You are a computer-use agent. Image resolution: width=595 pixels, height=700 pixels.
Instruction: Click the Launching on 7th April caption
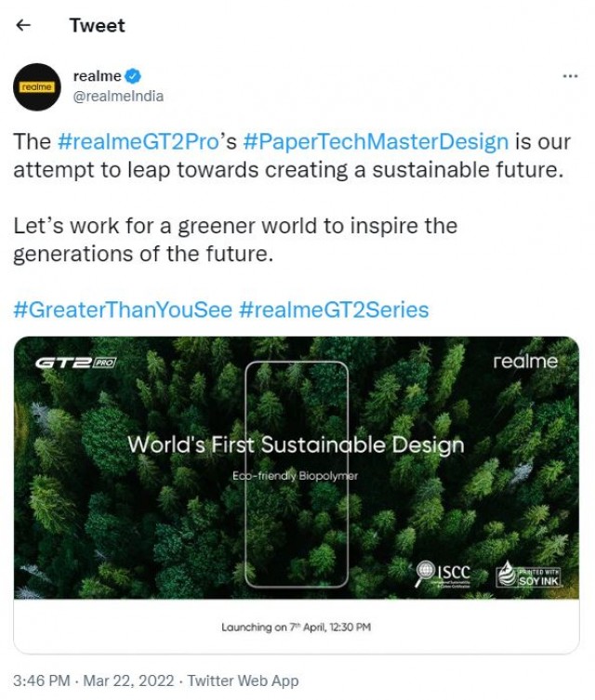296,627
